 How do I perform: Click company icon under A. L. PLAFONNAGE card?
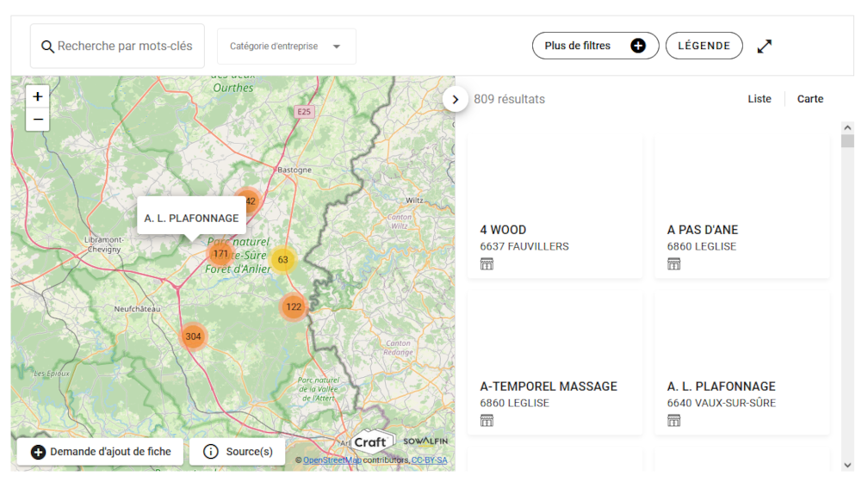click(673, 421)
